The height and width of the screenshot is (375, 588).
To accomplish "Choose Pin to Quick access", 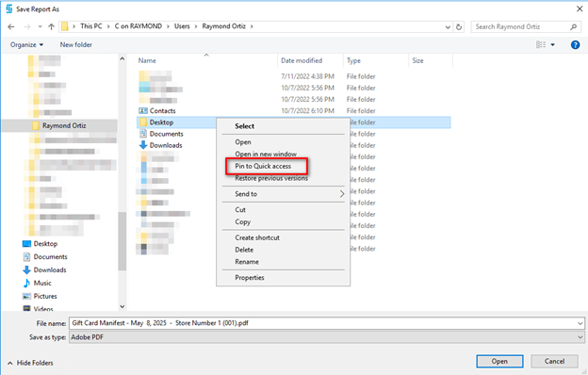I will pyautogui.click(x=263, y=166).
